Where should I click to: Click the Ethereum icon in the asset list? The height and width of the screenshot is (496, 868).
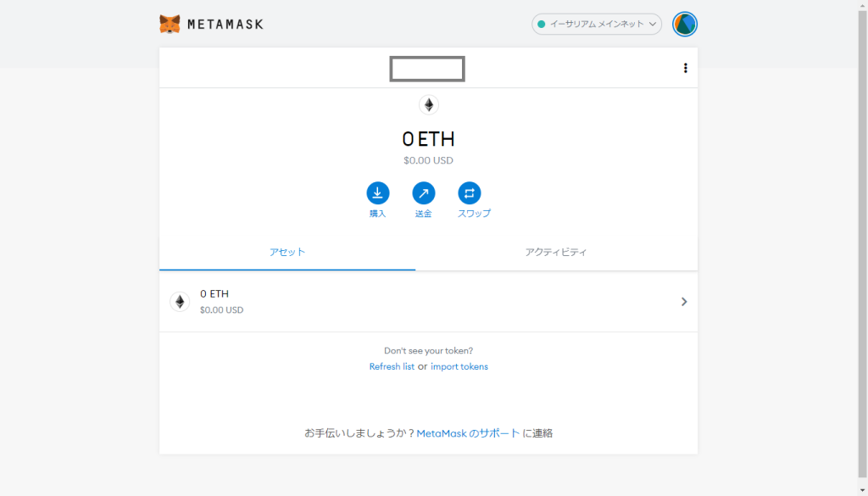pos(180,302)
